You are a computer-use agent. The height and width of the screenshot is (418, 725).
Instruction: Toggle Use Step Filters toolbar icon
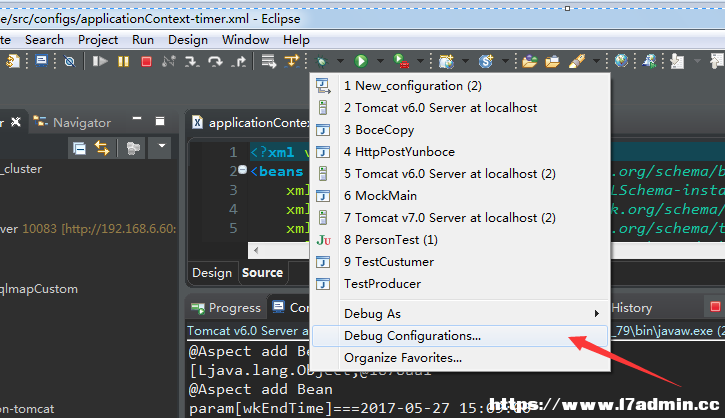pos(292,61)
